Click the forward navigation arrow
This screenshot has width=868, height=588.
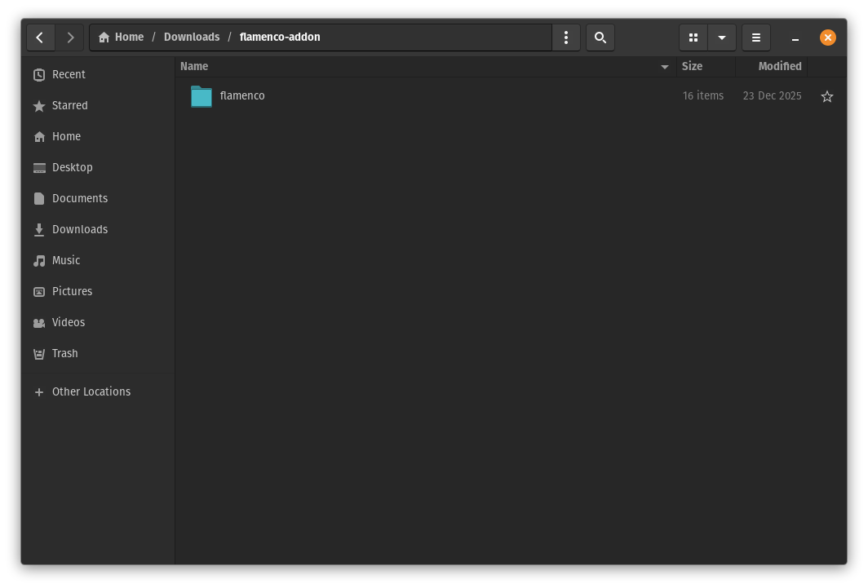pyautogui.click(x=70, y=38)
